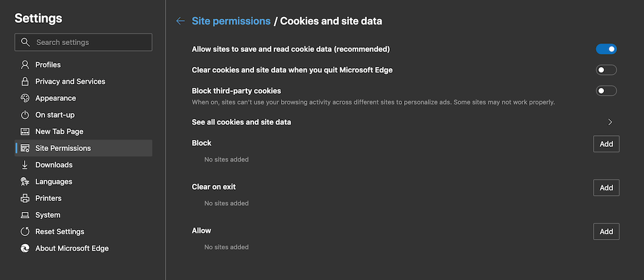Viewport: 644px width, 280px height.
Task: Click the Downloads arrow icon
Action: [25, 165]
